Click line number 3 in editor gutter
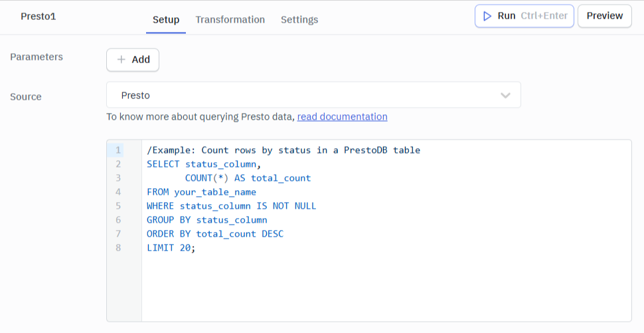Image resolution: width=644 pixels, height=333 pixels. pos(118,178)
